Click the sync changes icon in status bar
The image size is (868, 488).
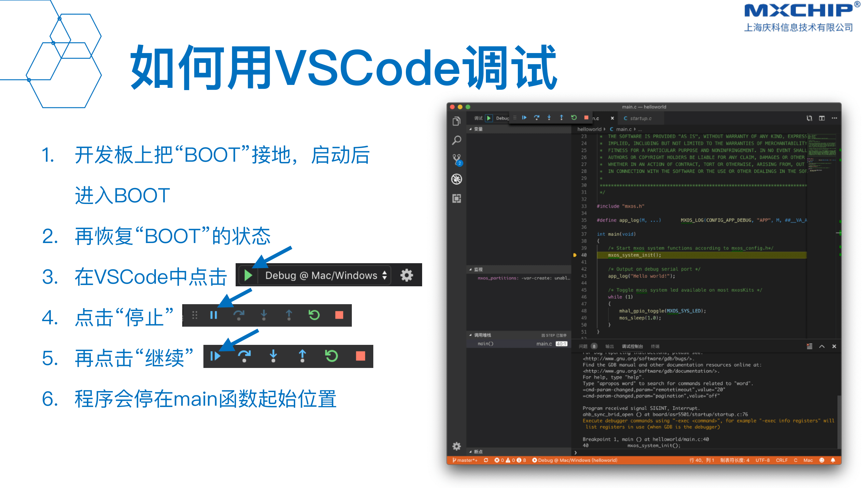[x=486, y=460]
